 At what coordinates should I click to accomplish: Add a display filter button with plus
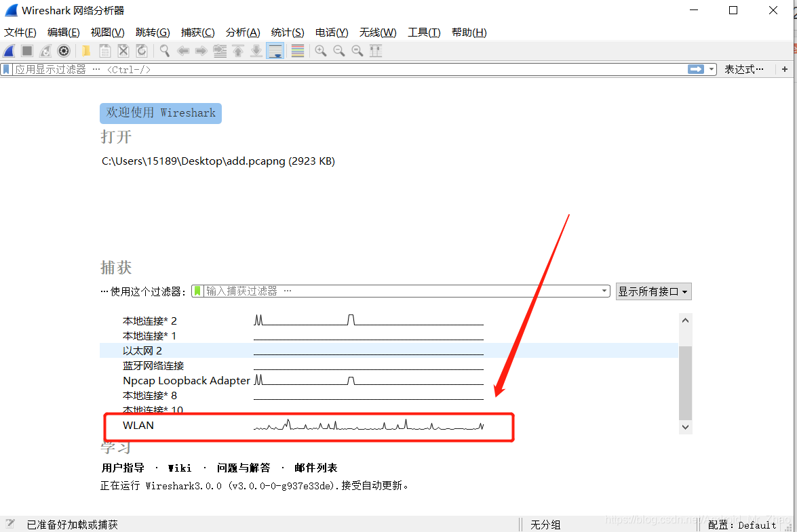point(785,69)
